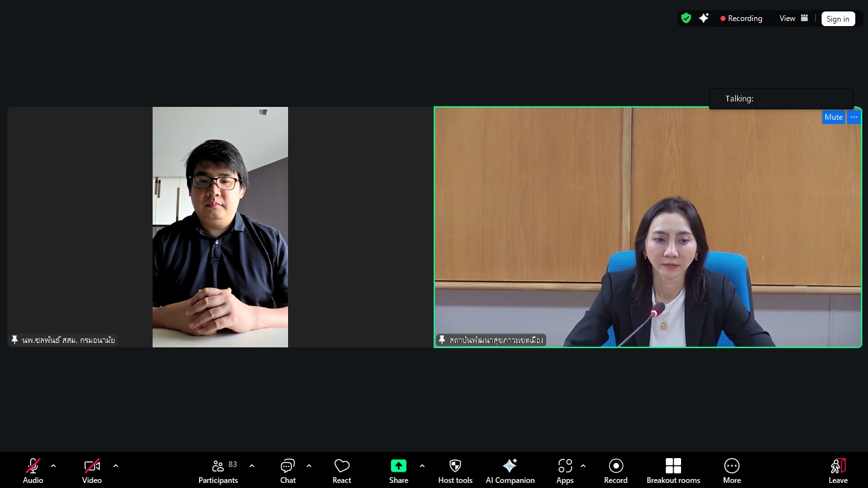Unmute the microphone with the Audio button
Image resolution: width=868 pixels, height=488 pixels.
tap(33, 471)
